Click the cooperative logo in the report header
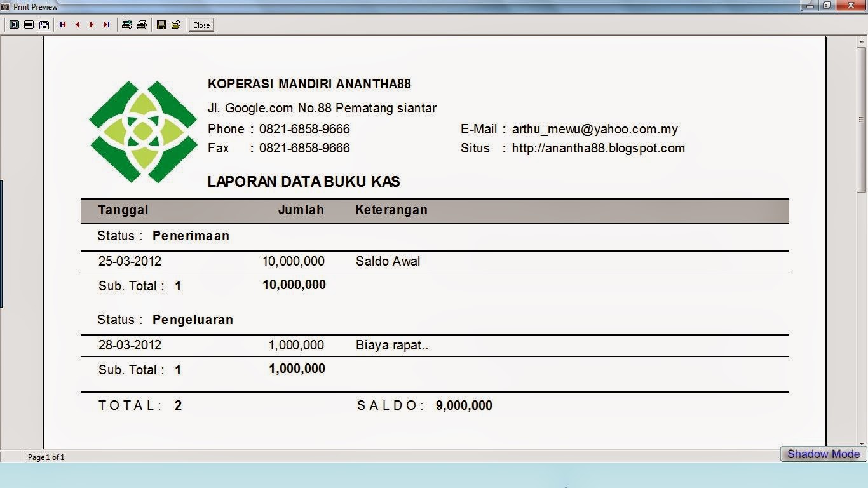The image size is (868, 488). [x=143, y=132]
